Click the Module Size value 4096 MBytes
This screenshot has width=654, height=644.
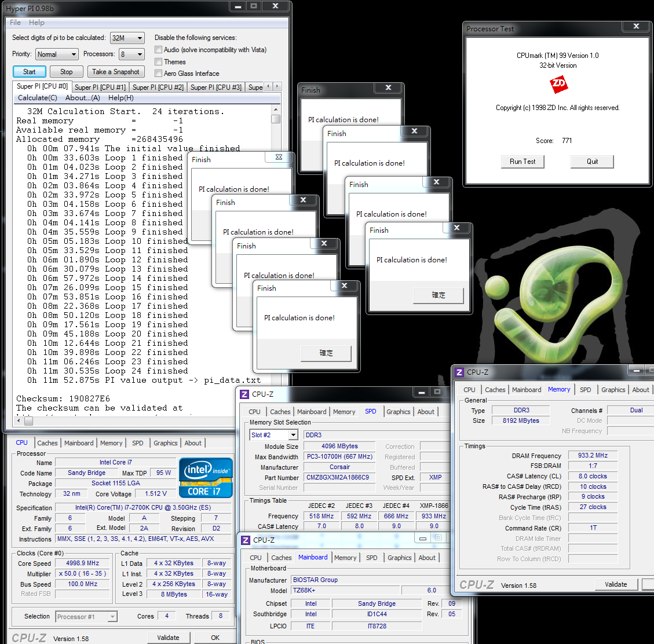(x=339, y=447)
